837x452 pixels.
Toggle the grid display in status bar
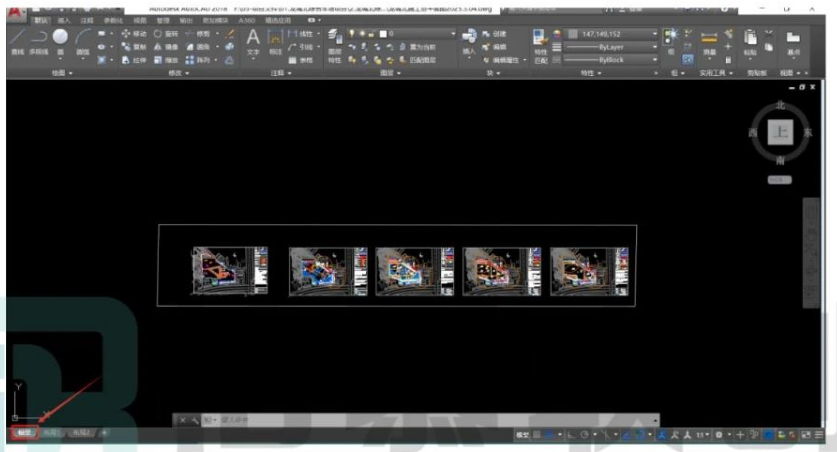coord(538,435)
